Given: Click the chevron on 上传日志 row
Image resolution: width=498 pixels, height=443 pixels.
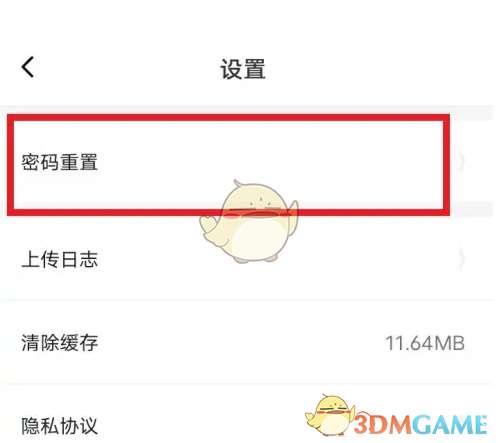Looking at the screenshot, I should tap(462, 258).
